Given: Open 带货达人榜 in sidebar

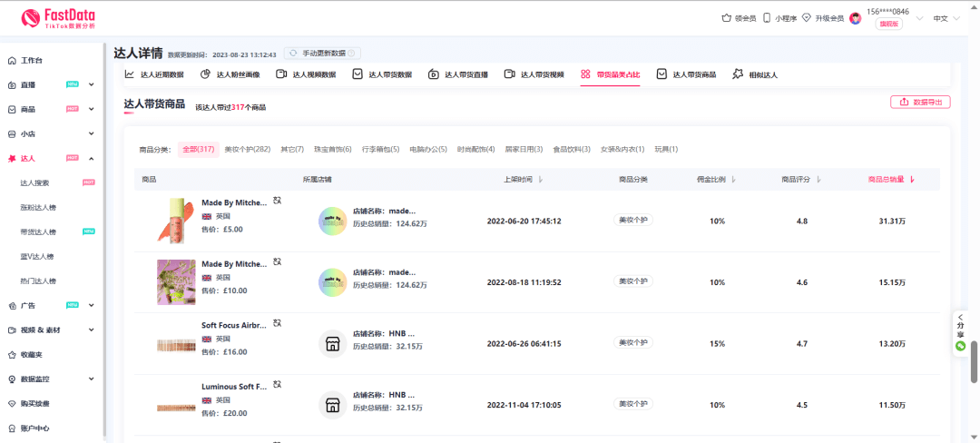Looking at the screenshot, I should [x=38, y=231].
